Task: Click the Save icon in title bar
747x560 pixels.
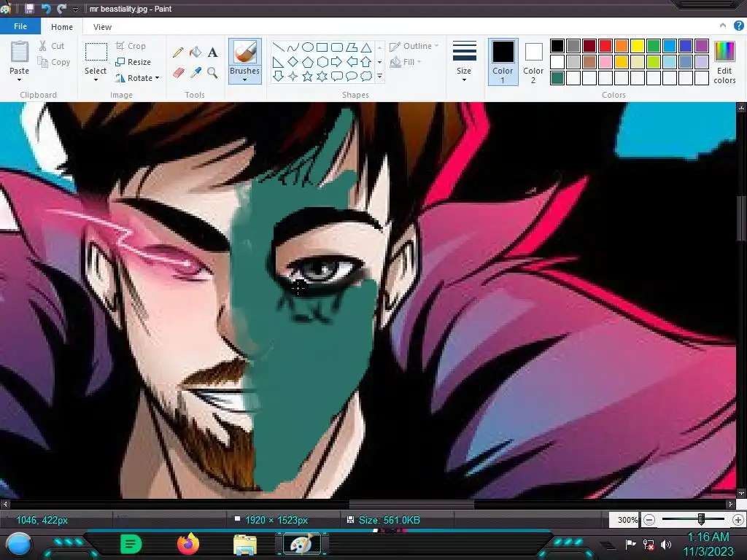Action: 29,9
